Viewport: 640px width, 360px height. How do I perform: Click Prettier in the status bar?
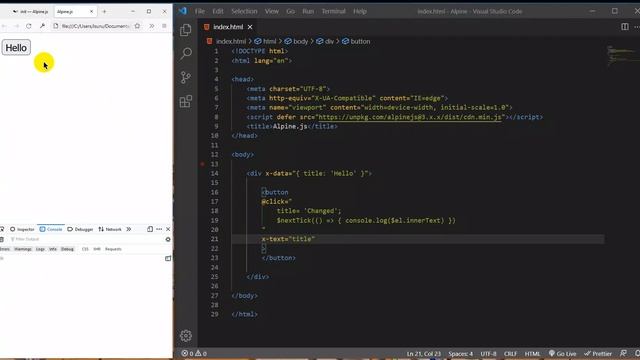pyautogui.click(x=598, y=353)
